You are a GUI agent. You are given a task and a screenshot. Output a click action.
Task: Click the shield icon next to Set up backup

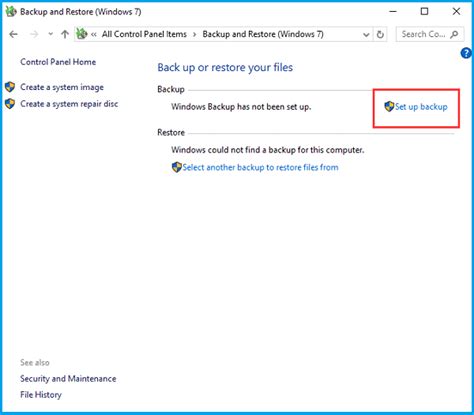389,106
